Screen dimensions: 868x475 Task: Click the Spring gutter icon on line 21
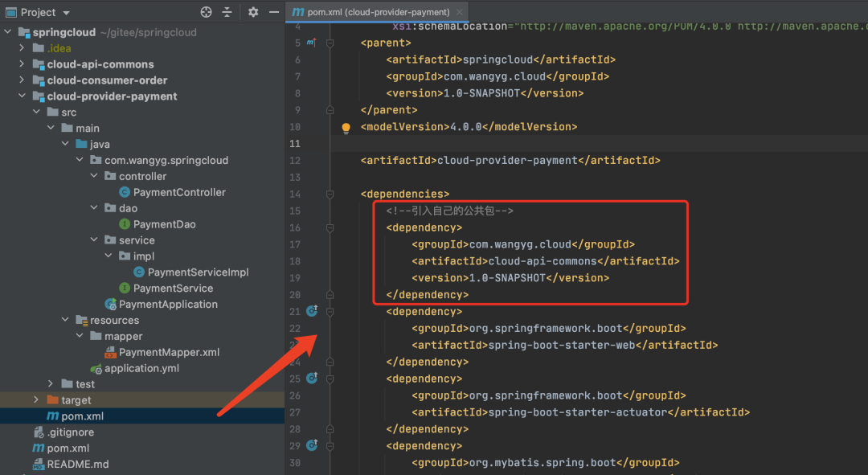(x=312, y=311)
